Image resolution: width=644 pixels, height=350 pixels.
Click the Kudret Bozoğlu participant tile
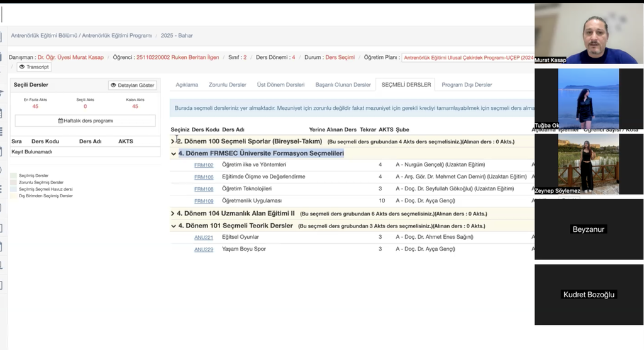click(x=589, y=294)
